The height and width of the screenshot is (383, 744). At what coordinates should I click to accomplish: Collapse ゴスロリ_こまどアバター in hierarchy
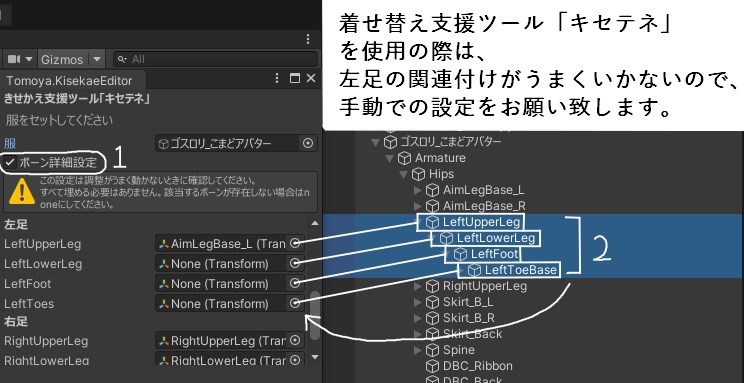[376, 141]
